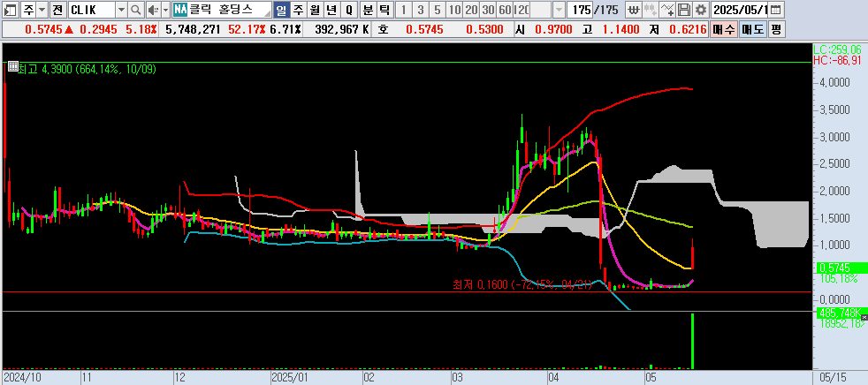Click the magnifier stock search icon
The width and height of the screenshot is (868, 385).
(x=136, y=10)
